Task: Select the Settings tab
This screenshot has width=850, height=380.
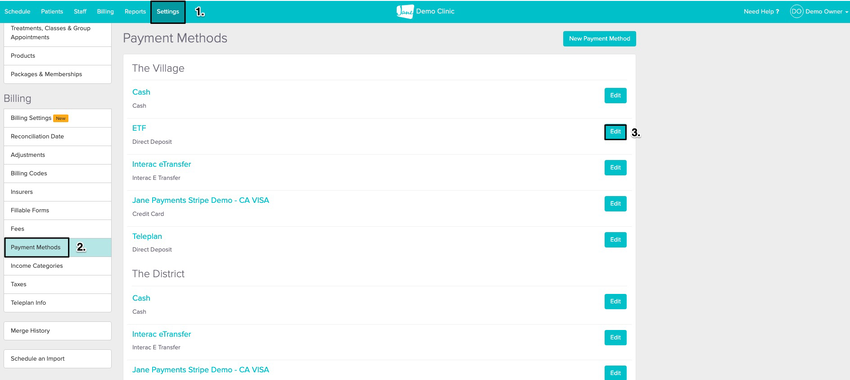Action: coord(168,11)
